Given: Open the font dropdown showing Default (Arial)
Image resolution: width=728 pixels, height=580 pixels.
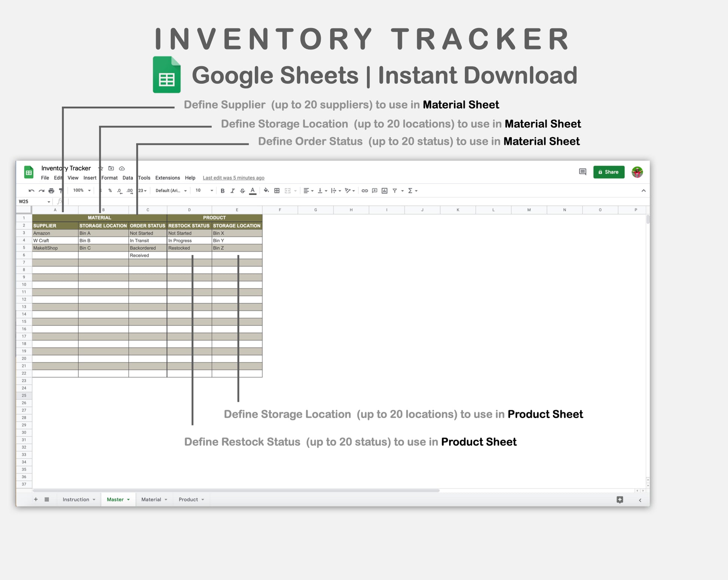Looking at the screenshot, I should pyautogui.click(x=170, y=191).
